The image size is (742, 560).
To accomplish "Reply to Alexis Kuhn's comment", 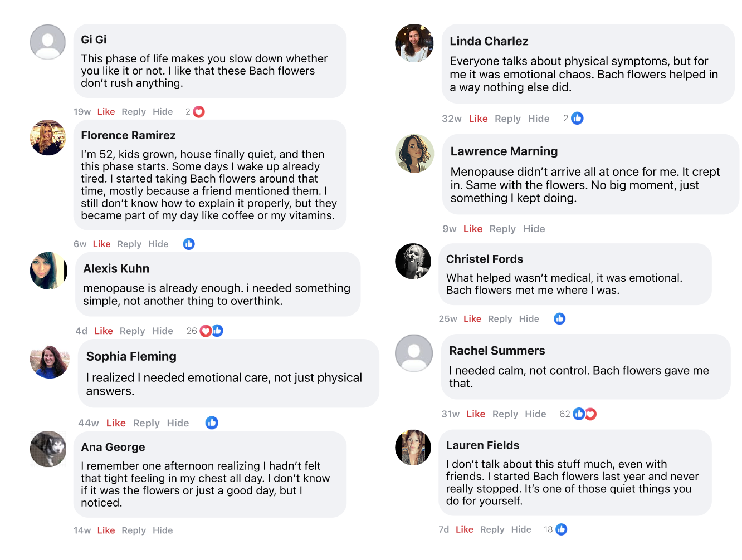I will pyautogui.click(x=132, y=331).
